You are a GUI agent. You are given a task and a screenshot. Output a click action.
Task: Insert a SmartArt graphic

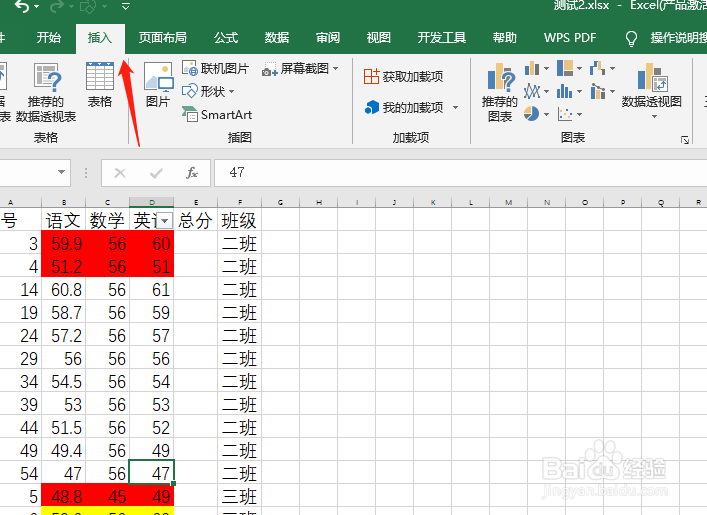217,115
